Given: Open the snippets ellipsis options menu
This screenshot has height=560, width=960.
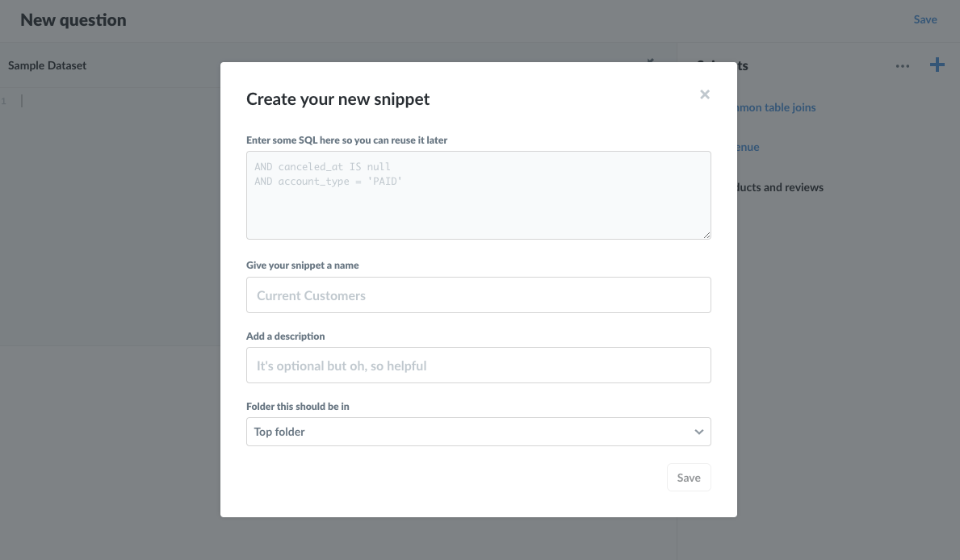Looking at the screenshot, I should click(902, 66).
